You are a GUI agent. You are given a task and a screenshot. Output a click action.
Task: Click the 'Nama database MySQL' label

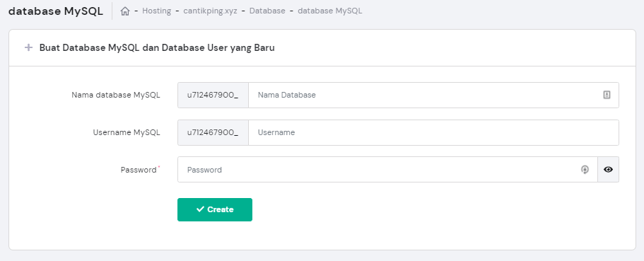point(116,95)
